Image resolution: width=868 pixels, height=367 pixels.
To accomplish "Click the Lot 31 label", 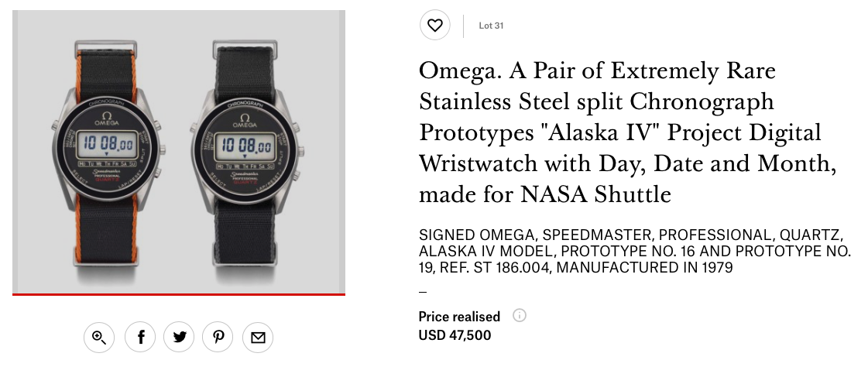I will 491,26.
